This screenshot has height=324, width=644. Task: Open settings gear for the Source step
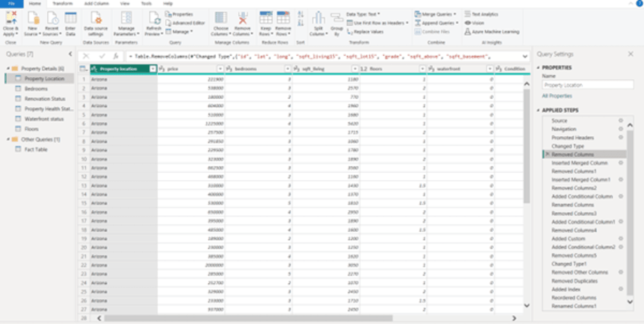click(x=620, y=121)
